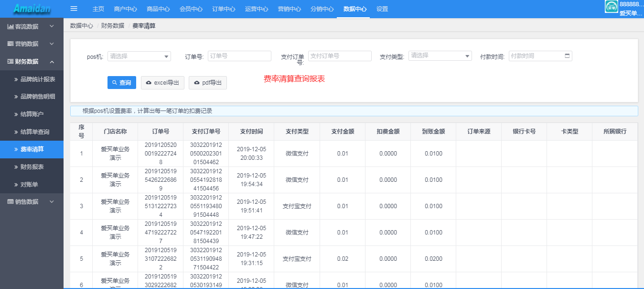Click 微信支付 in row 1
The height and width of the screenshot is (289, 644).
(x=297, y=154)
